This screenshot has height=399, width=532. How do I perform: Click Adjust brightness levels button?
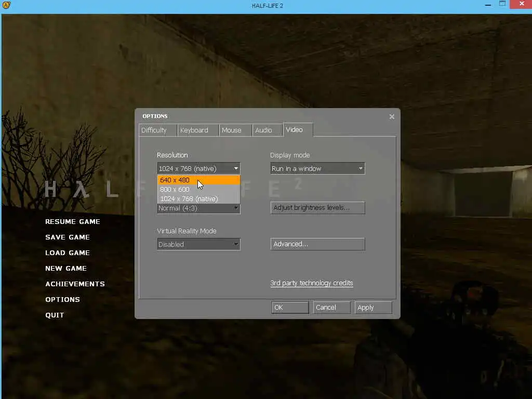(x=317, y=208)
